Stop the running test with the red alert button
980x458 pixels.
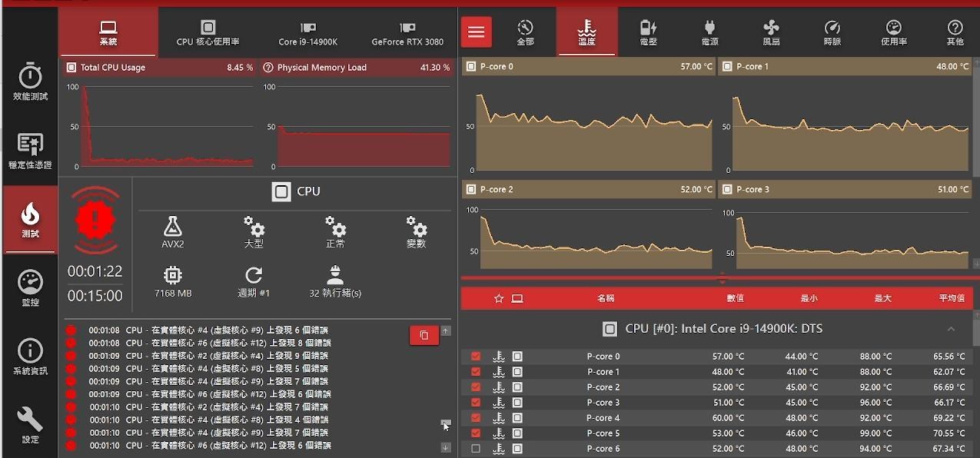[95, 221]
